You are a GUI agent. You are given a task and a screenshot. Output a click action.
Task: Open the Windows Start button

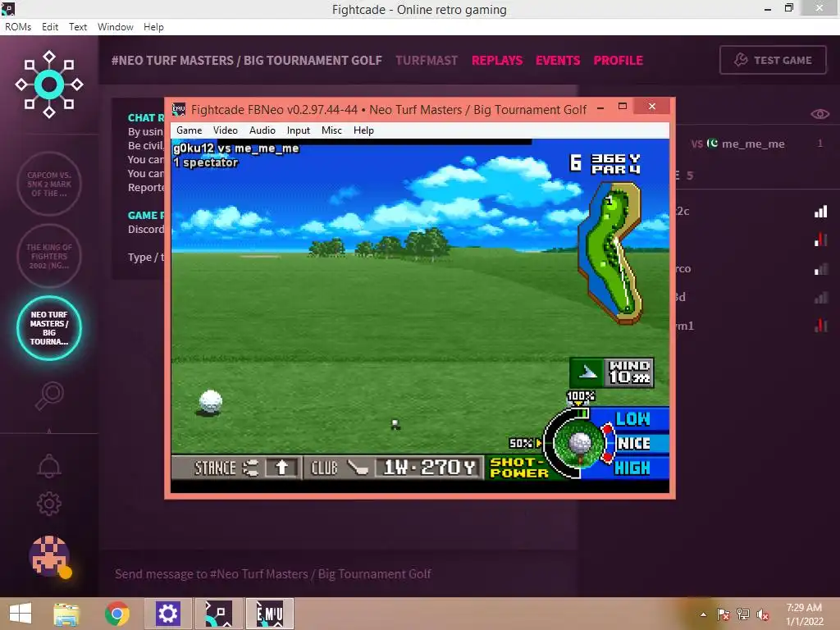click(21, 614)
